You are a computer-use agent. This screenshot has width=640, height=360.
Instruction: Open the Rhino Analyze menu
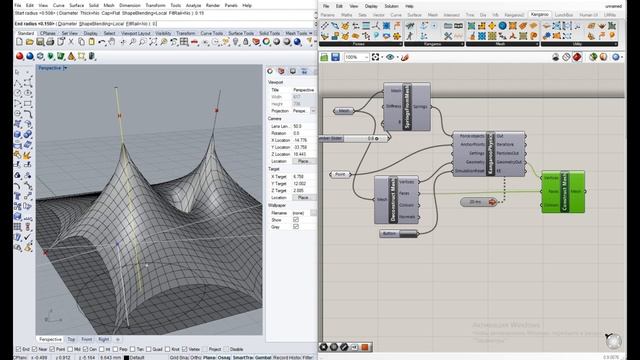tap(193, 5)
